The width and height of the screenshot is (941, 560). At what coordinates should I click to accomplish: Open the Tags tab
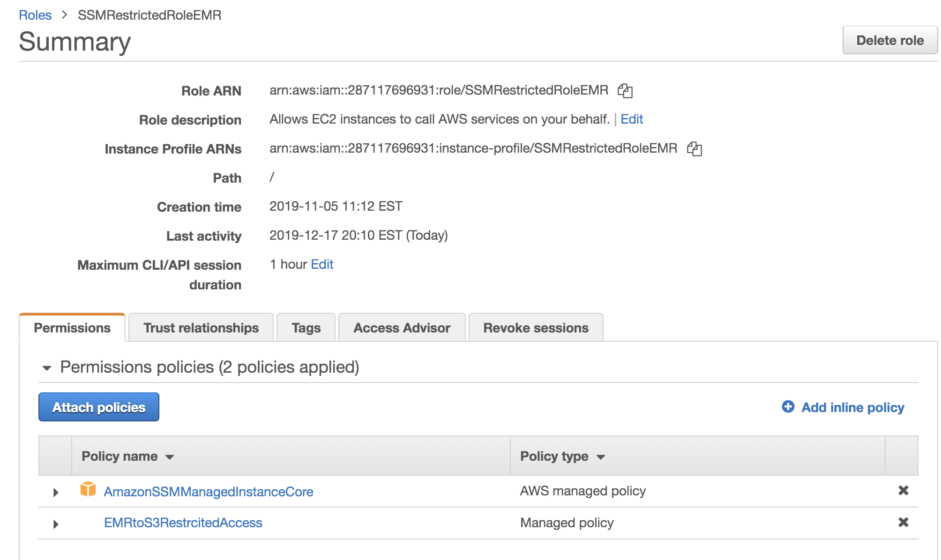pyautogui.click(x=306, y=328)
